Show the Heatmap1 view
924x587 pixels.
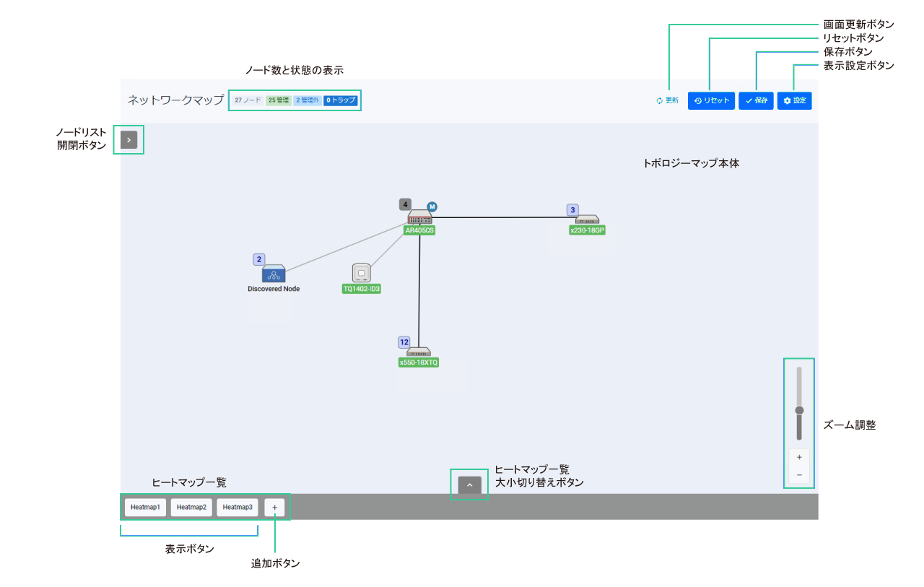tap(145, 507)
